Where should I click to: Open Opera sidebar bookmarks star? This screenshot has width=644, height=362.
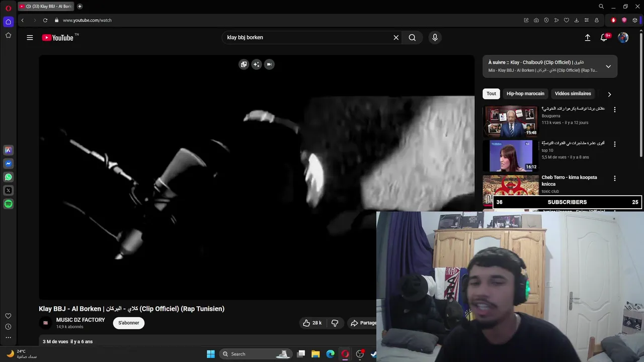click(8, 35)
